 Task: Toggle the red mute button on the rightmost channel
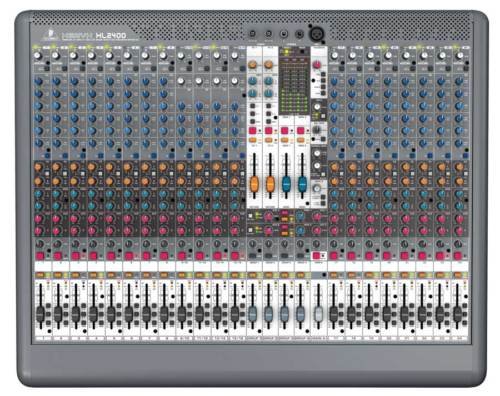(458, 256)
